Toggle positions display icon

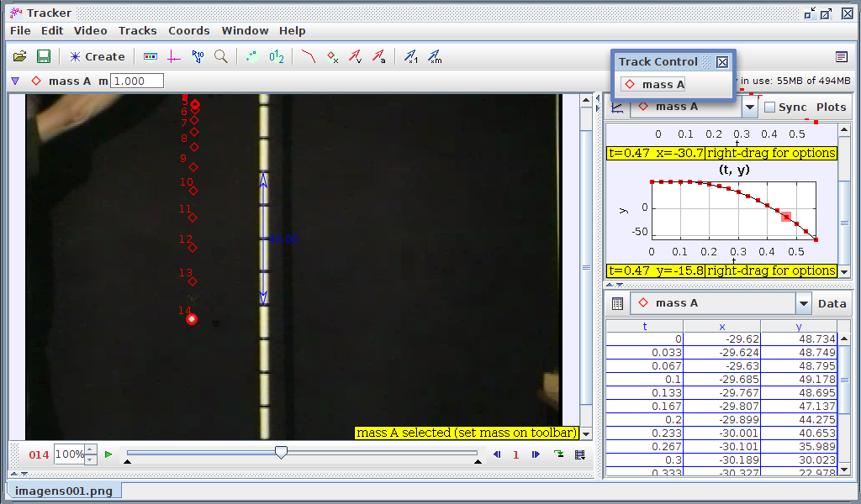click(332, 56)
